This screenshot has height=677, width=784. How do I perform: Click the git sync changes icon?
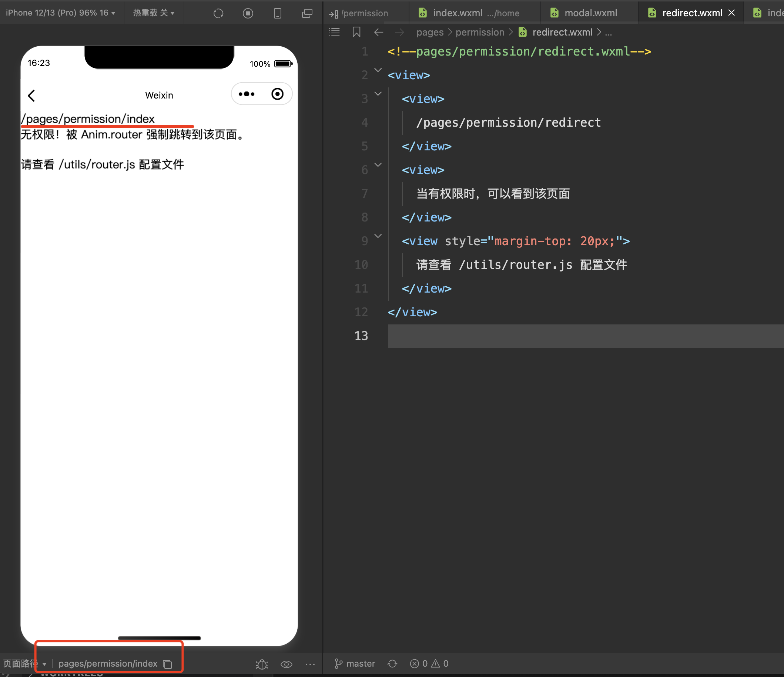(x=392, y=664)
